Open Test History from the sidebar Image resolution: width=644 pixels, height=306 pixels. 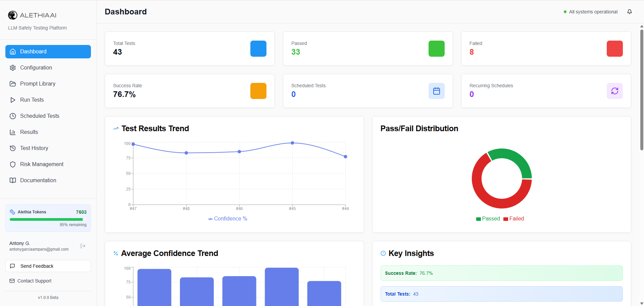click(x=33, y=148)
